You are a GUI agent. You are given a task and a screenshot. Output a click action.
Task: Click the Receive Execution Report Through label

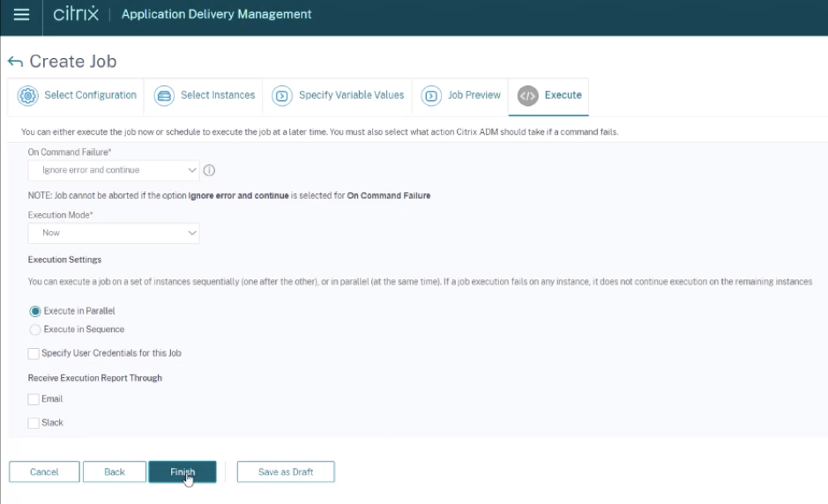coord(95,378)
